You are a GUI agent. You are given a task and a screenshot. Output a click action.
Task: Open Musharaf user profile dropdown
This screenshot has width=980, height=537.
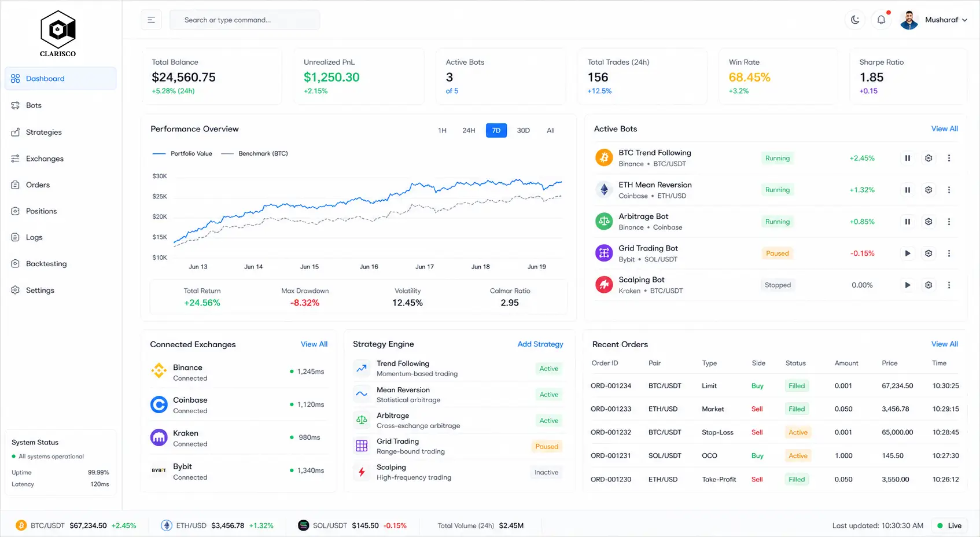pyautogui.click(x=934, y=20)
